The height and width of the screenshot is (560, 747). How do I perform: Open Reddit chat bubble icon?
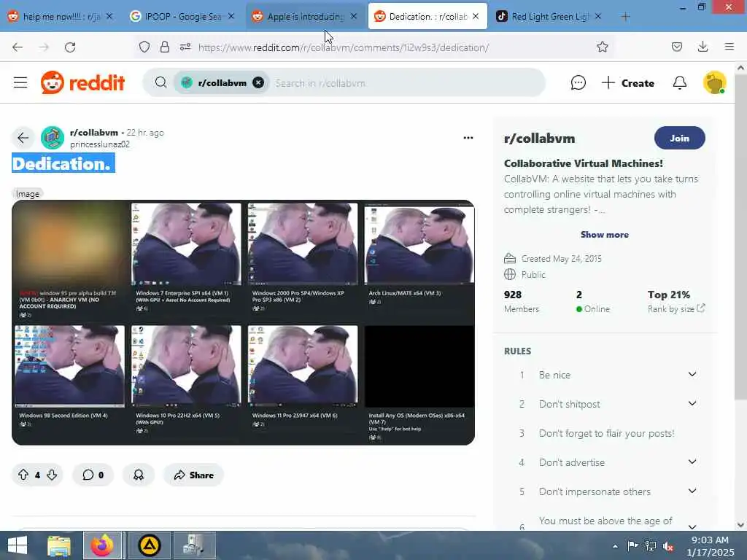point(578,83)
